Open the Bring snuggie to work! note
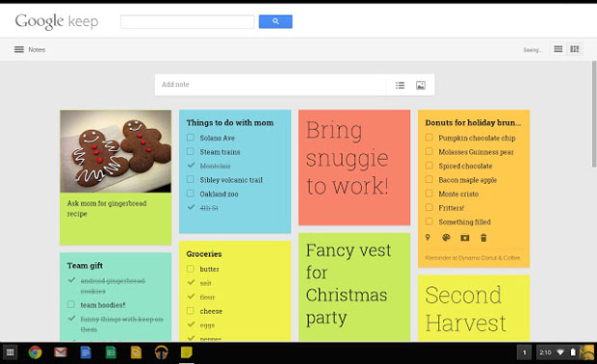 pyautogui.click(x=354, y=168)
